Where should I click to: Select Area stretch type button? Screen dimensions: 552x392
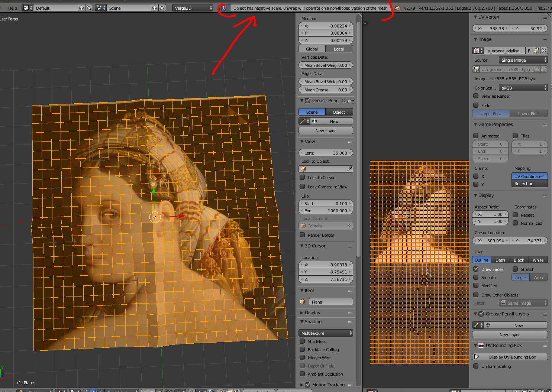point(539,277)
